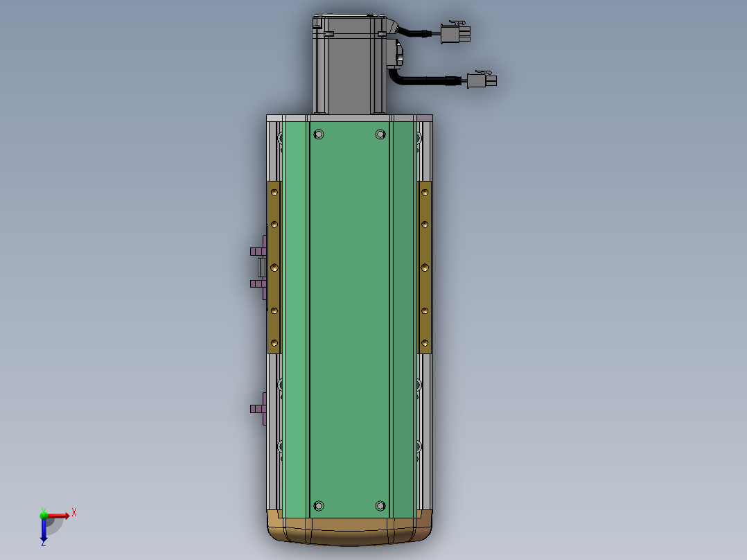The image size is (747, 560).
Task: Click the green Y axis ball of the triad
Action: tap(44, 514)
